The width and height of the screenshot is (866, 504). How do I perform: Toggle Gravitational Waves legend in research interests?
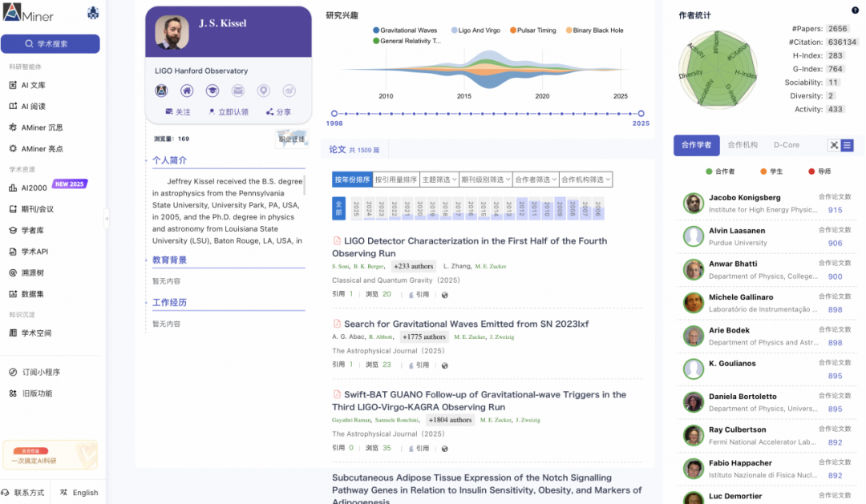(405, 30)
